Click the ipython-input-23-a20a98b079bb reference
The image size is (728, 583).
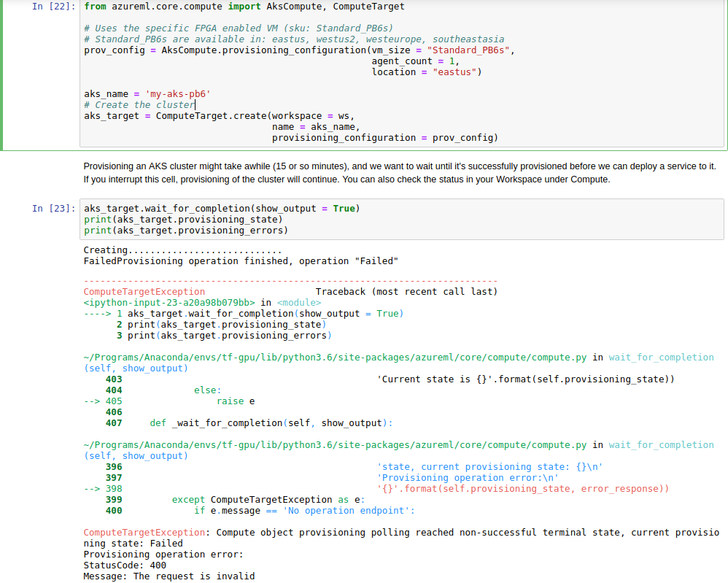[169, 303]
